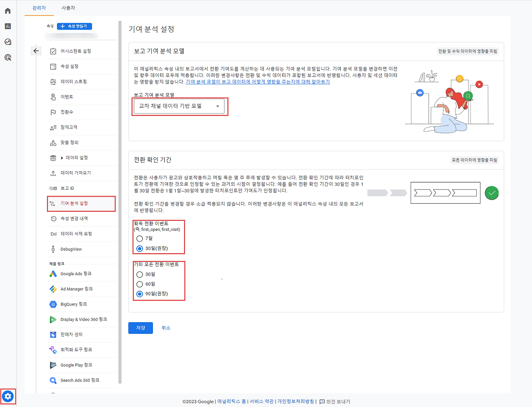The width and height of the screenshot is (532, 407).
Task: Select 60일 for other conversion events
Action: (140, 284)
